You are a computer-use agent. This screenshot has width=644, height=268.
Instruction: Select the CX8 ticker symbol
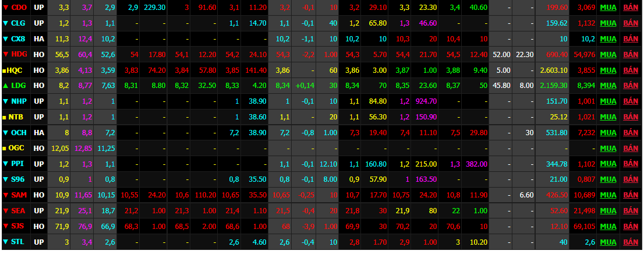[x=18, y=38]
